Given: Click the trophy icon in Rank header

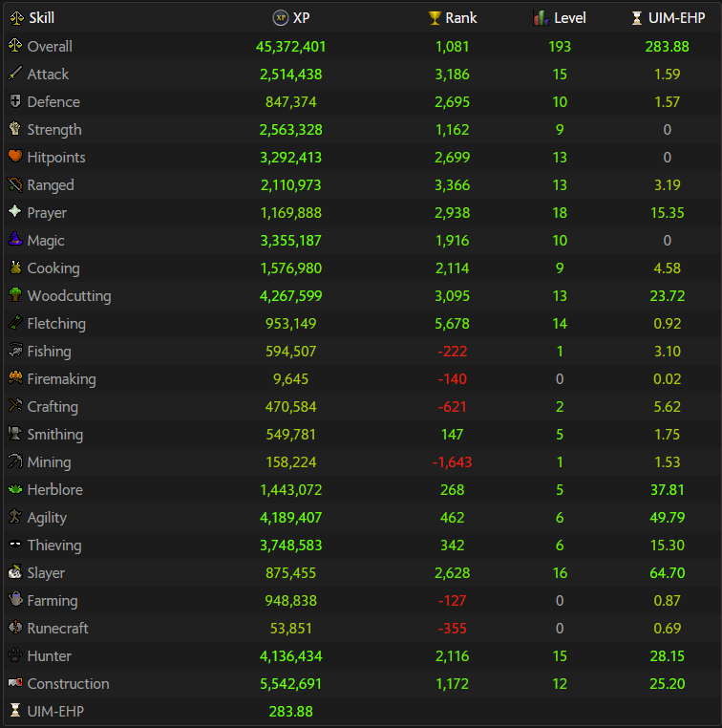Looking at the screenshot, I should (x=435, y=17).
